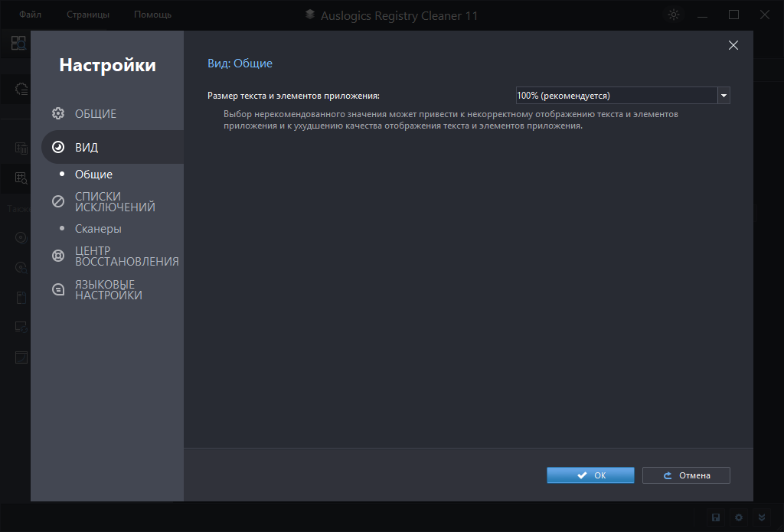
Task: Select the Общие sub-item under ВИД
Action: (93, 175)
